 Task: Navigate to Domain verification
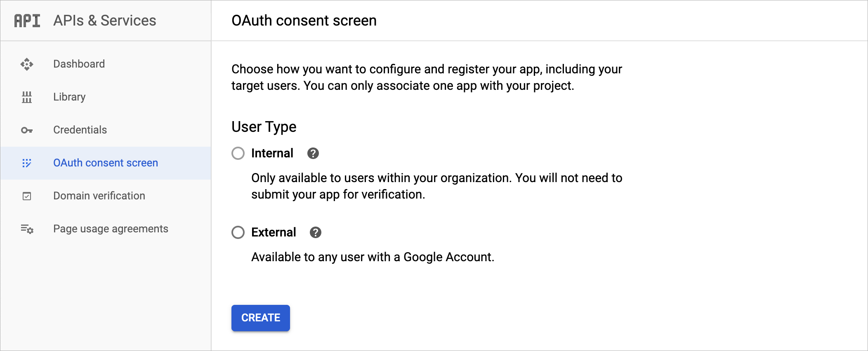tap(99, 196)
